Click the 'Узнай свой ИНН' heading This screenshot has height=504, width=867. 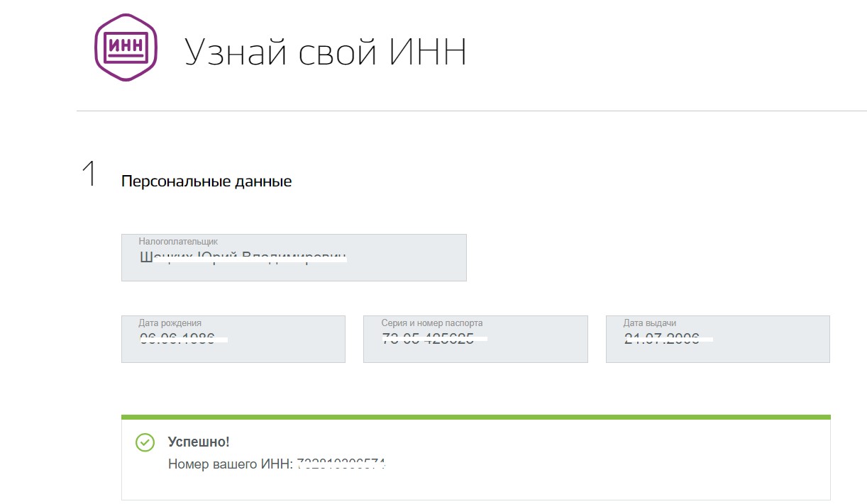[x=326, y=52]
